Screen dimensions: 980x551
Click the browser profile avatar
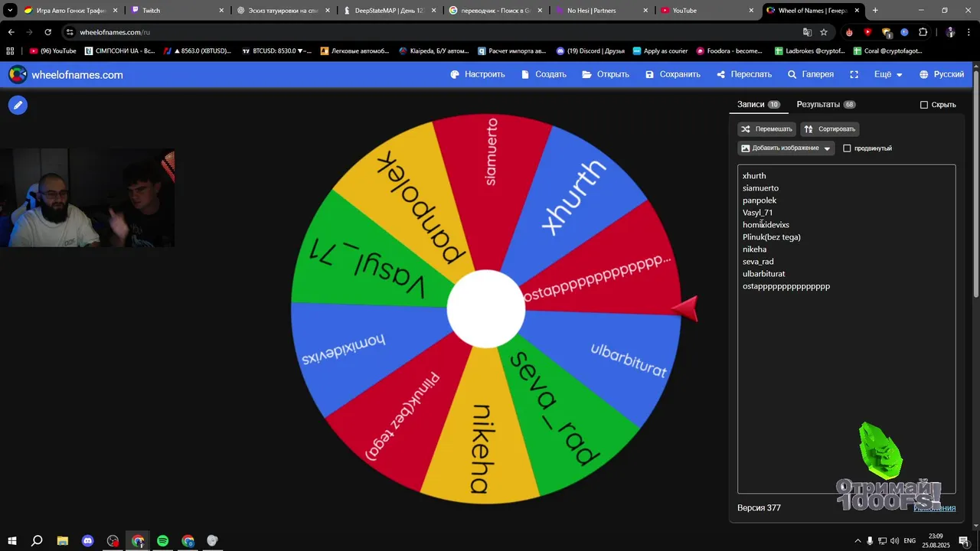pyautogui.click(x=950, y=32)
